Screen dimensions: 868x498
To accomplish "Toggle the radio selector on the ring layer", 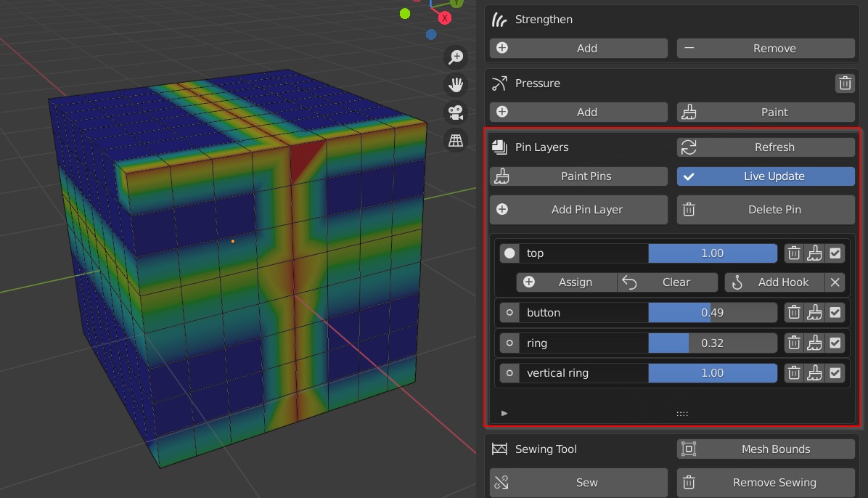I will (509, 343).
